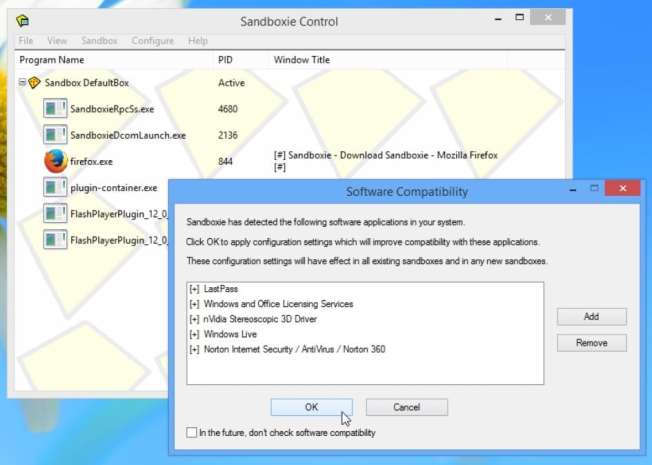This screenshot has height=465, width=652.
Task: Click PID 2136 value
Action: (x=228, y=135)
